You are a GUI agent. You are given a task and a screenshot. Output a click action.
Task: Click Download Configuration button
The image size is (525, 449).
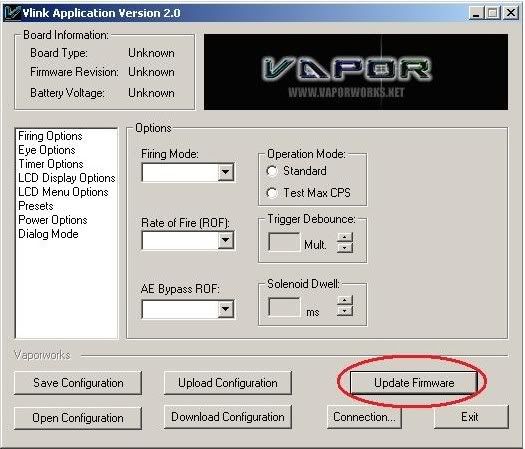tap(228, 417)
